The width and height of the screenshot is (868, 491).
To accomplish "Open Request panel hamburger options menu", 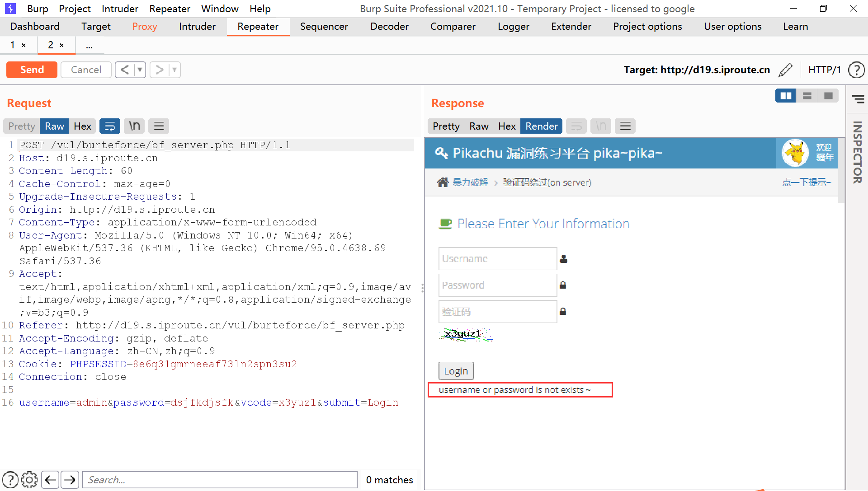I will [159, 126].
